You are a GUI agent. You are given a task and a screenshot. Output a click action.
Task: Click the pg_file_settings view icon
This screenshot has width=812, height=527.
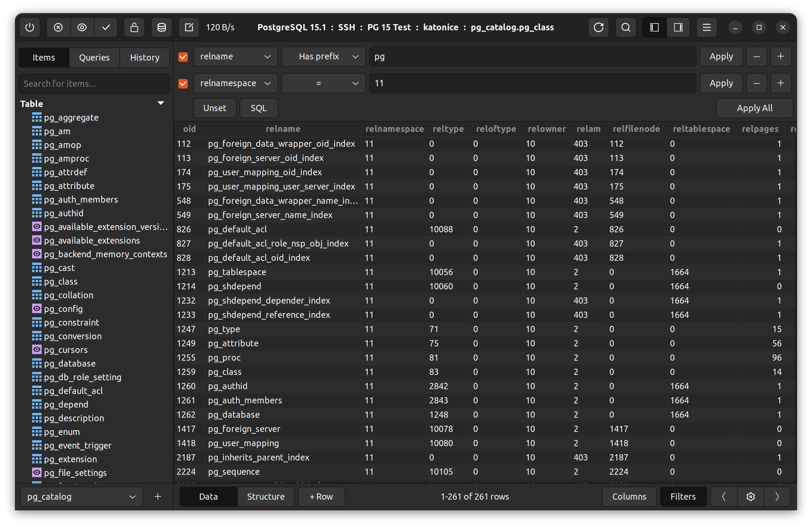tap(37, 472)
